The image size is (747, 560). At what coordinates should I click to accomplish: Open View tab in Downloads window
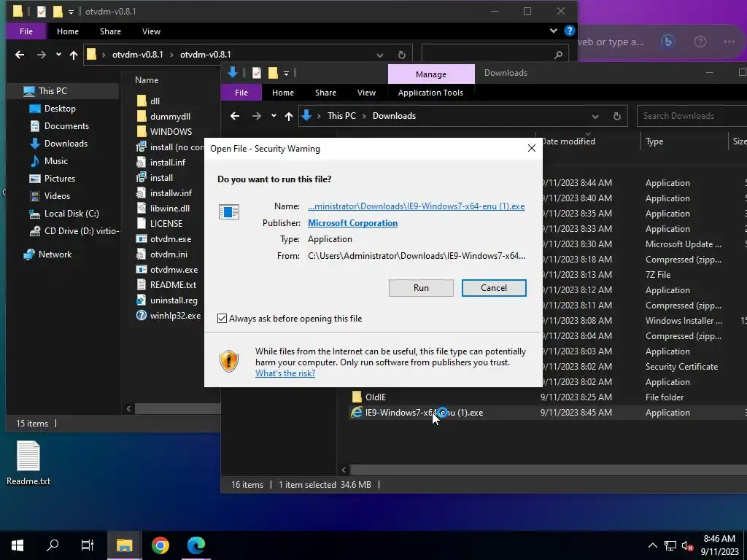pos(366,93)
